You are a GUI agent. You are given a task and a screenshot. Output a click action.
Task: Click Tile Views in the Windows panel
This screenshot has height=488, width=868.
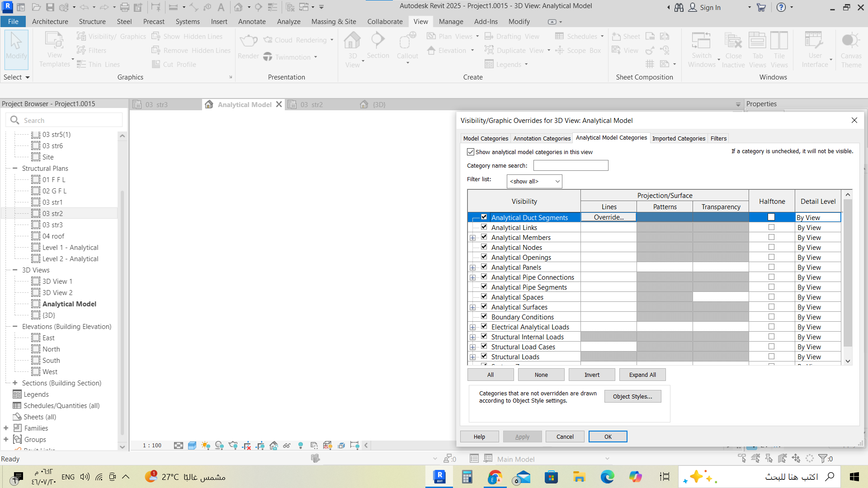[779, 50]
